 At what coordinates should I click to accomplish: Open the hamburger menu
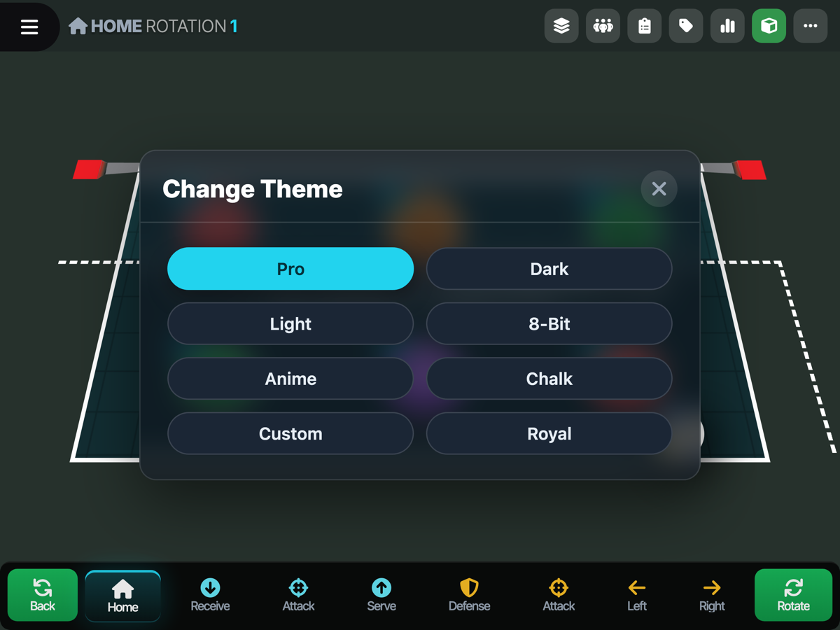(x=29, y=27)
